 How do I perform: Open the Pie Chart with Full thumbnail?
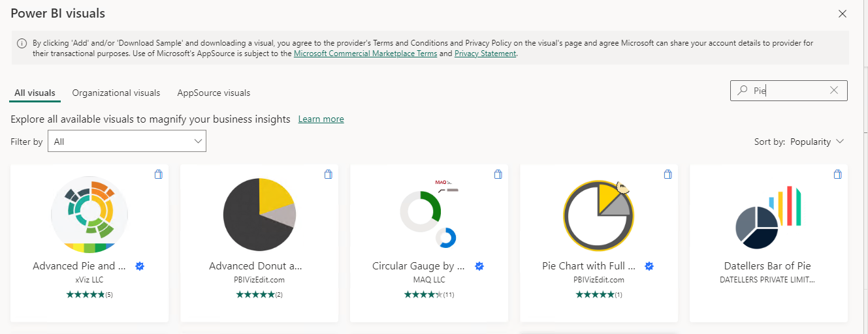pos(599,215)
